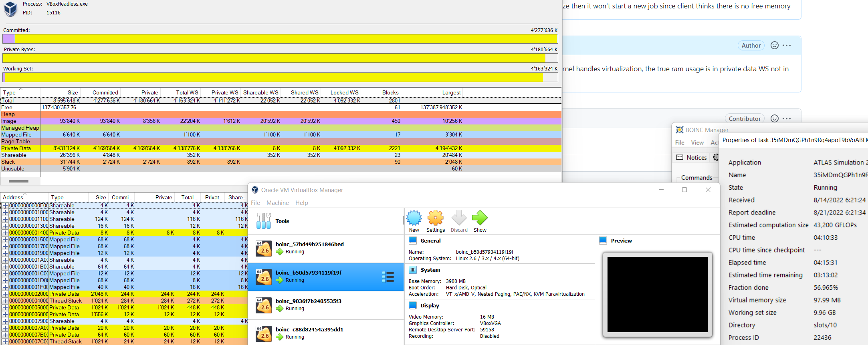Open the three-dots menu on the Contributor comment
Viewport: 868px width, 345px height.
point(787,118)
